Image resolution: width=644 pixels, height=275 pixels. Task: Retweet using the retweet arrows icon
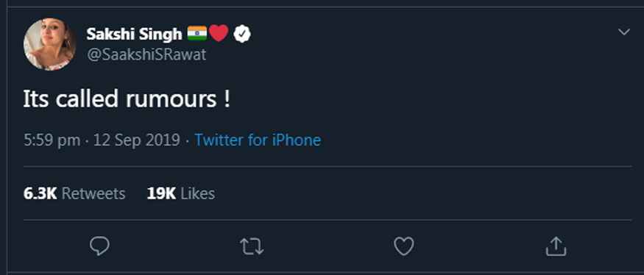click(x=252, y=246)
